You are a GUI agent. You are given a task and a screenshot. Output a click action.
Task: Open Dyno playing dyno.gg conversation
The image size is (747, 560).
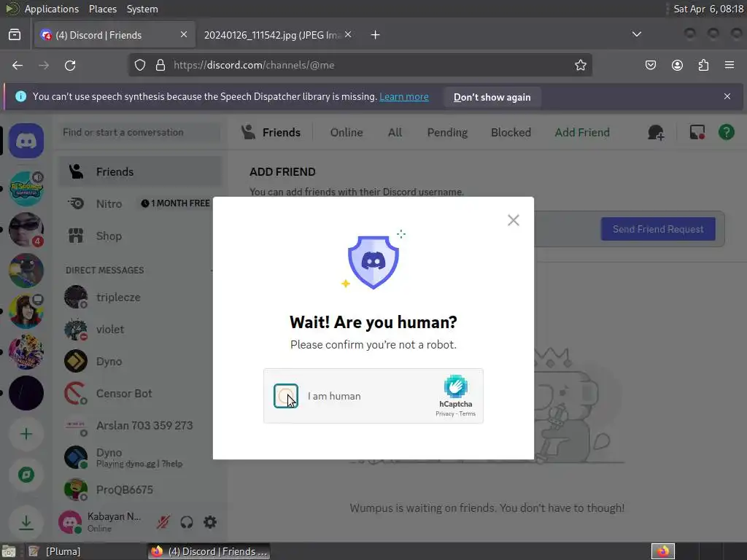(x=140, y=458)
